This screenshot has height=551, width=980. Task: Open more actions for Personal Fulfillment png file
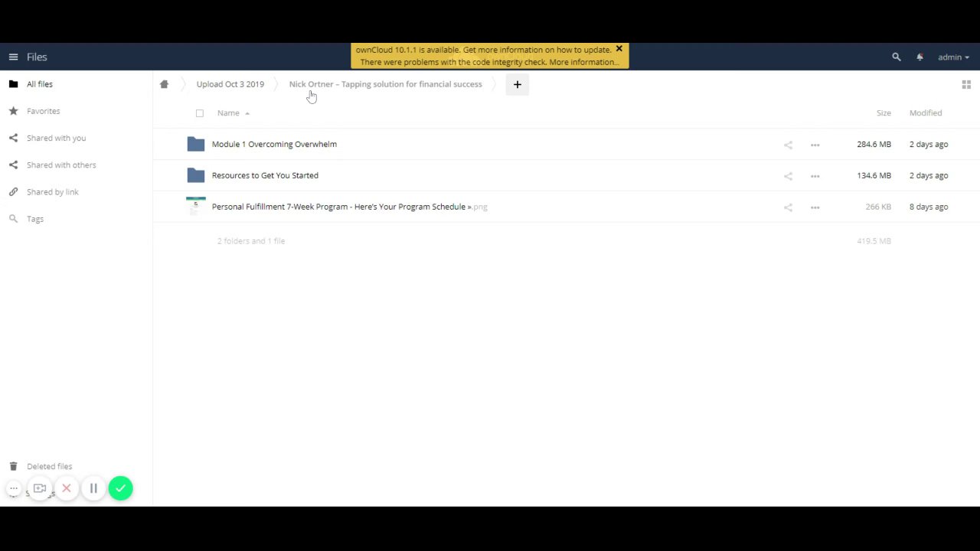click(x=815, y=207)
